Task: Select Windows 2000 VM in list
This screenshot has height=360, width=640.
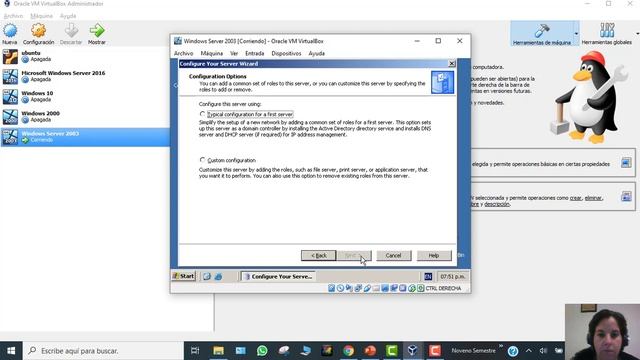Action: tap(85, 117)
